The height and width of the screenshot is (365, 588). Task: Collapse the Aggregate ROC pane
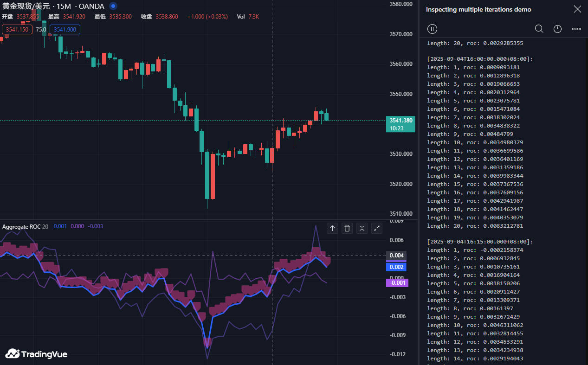pyautogui.click(x=362, y=228)
